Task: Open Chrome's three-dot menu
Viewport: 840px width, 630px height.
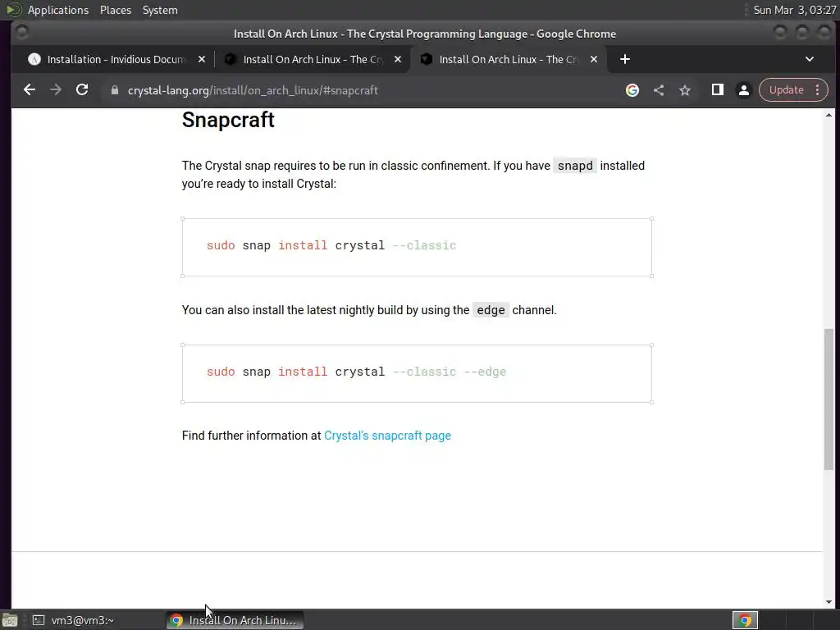Action: (818, 90)
